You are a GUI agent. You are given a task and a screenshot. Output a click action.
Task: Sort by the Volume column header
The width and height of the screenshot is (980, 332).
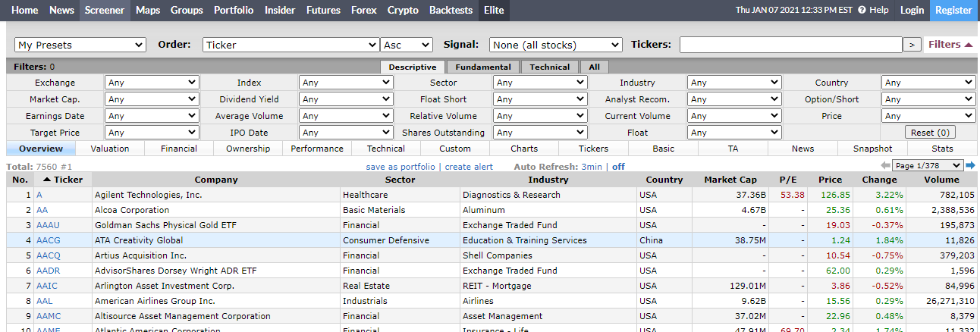click(x=941, y=180)
